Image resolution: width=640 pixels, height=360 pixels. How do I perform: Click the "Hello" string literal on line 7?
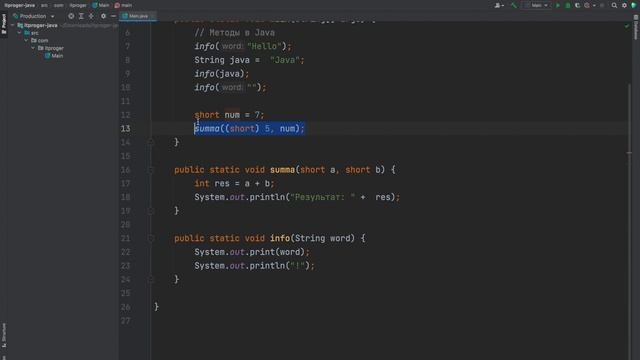pyautogui.click(x=264, y=47)
